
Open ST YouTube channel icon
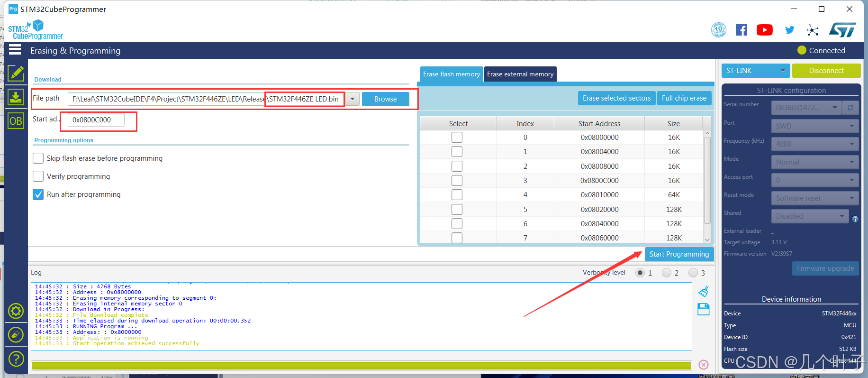(x=765, y=30)
